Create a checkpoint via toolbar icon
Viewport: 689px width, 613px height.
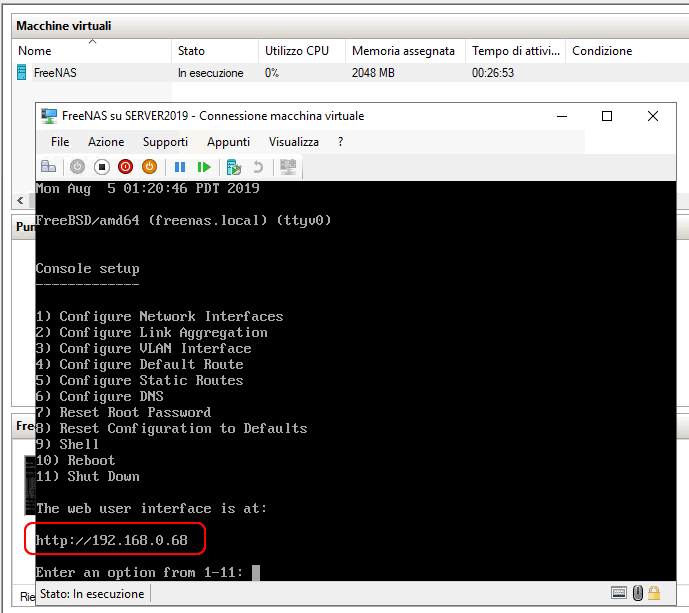pos(234,167)
